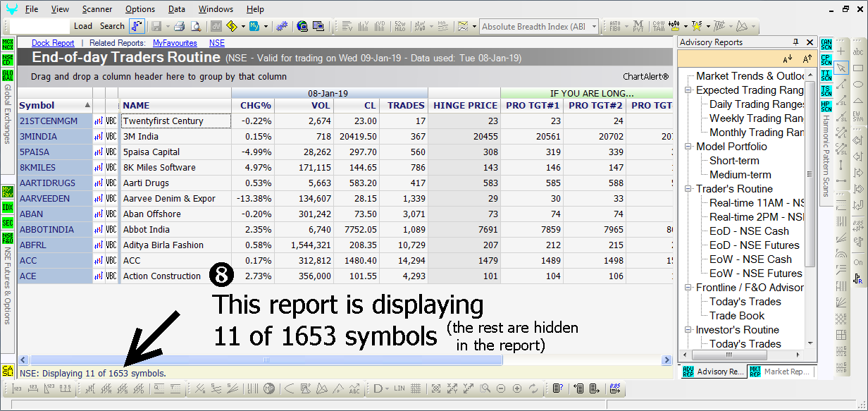
Task: Open the NSE related report link
Action: click(217, 43)
